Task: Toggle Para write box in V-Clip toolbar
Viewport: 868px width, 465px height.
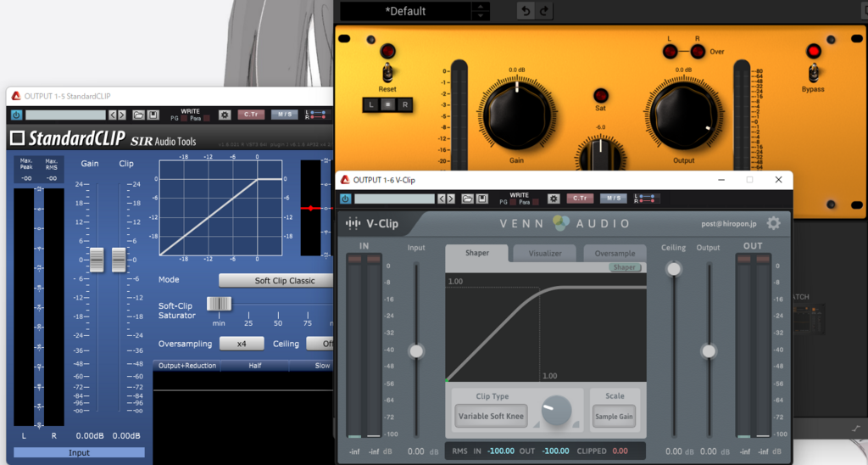Action: click(x=535, y=202)
